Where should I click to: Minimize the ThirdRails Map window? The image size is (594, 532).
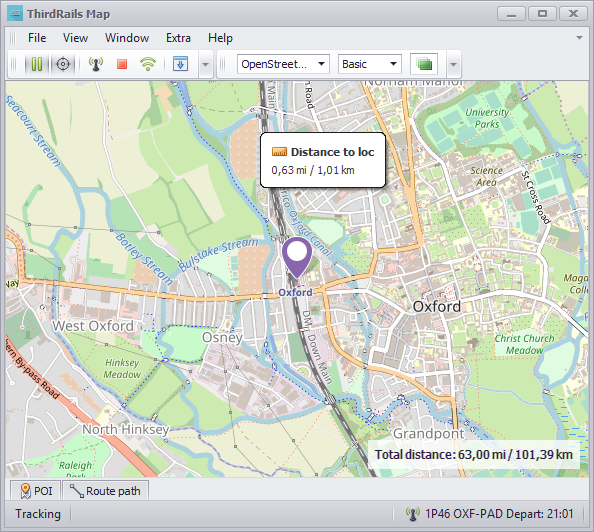(511, 14)
